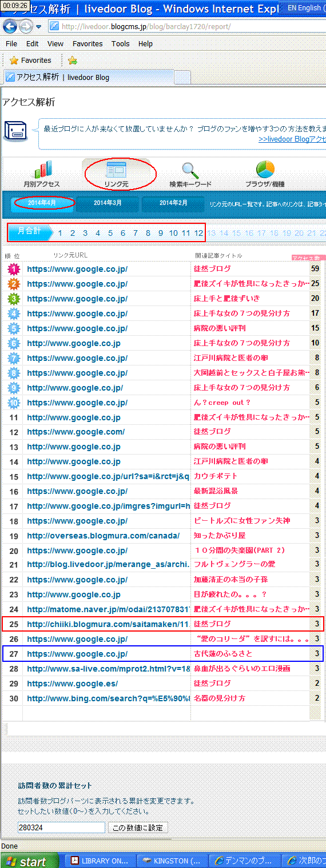Click the Windows start button
The image size is (326, 868).
[x=29, y=861]
